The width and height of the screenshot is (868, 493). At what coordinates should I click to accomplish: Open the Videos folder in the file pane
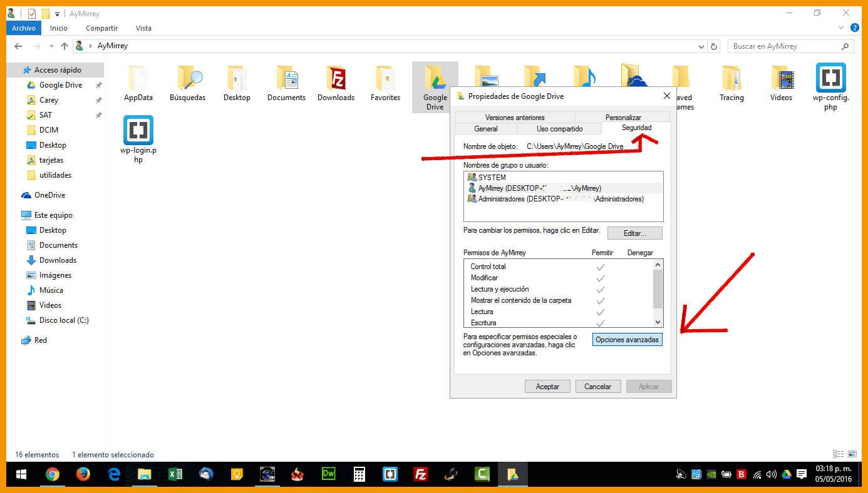pyautogui.click(x=781, y=83)
